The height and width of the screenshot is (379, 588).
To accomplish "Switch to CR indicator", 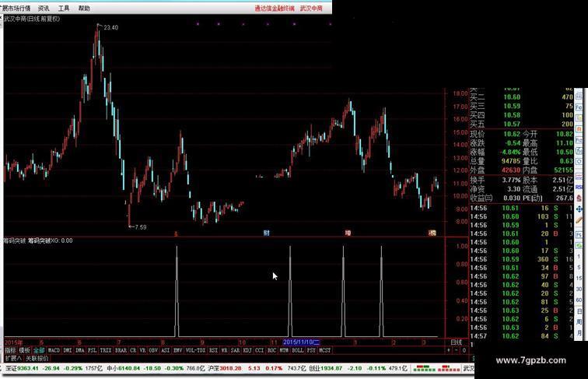I will (133, 350).
